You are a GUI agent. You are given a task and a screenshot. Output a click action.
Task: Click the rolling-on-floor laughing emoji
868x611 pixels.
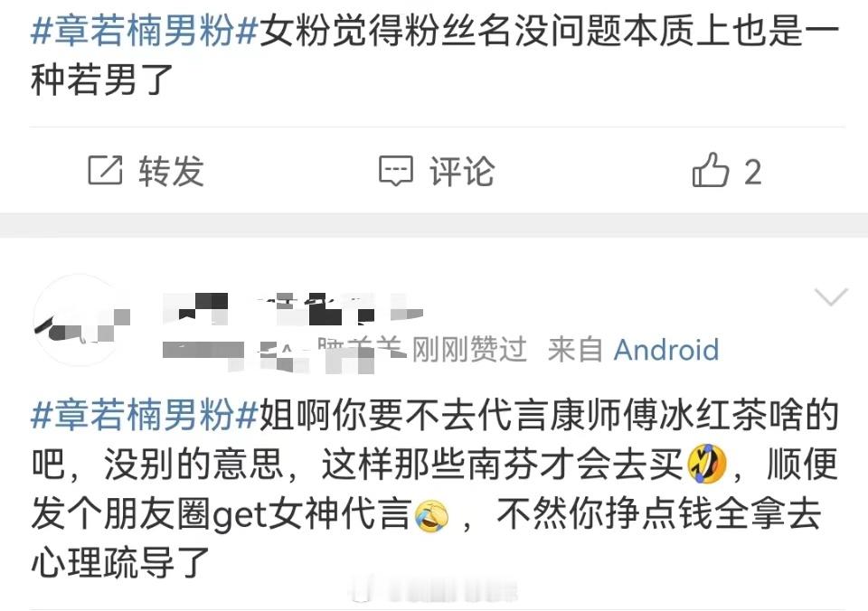click(x=706, y=464)
